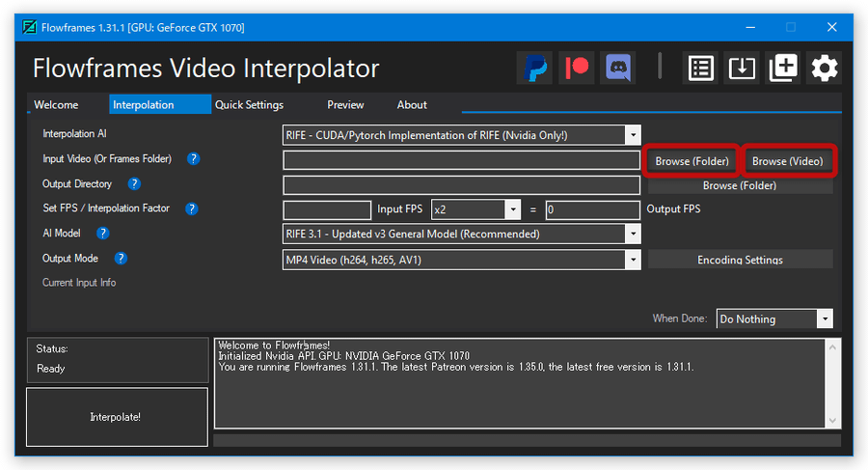Open settings via the gear icon
The width and height of the screenshot is (868, 470).
point(825,69)
